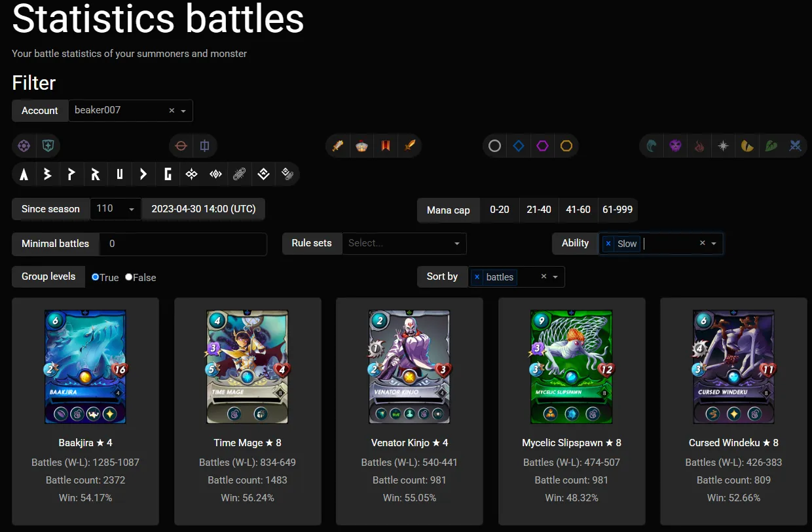The width and height of the screenshot is (812, 532).
Task: Click the Baakjira card image
Action: click(x=86, y=367)
